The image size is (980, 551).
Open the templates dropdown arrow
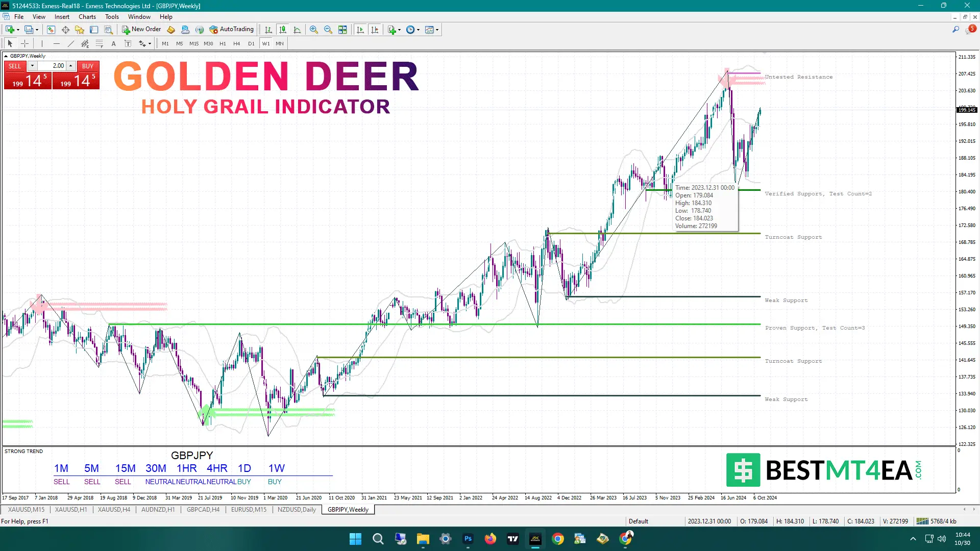click(x=436, y=30)
